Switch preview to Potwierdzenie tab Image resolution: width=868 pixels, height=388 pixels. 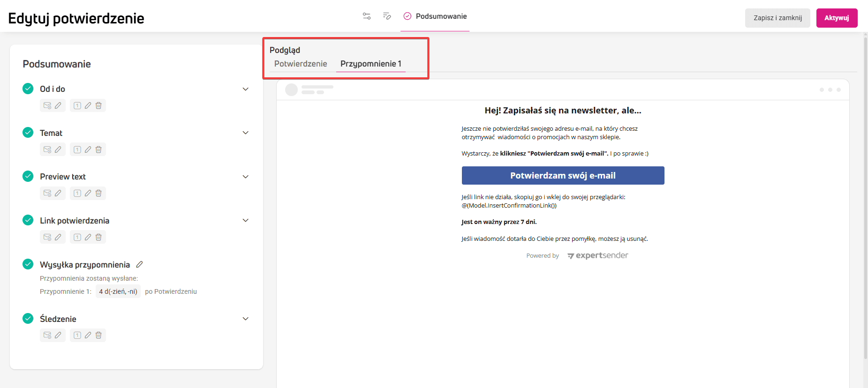(x=301, y=64)
